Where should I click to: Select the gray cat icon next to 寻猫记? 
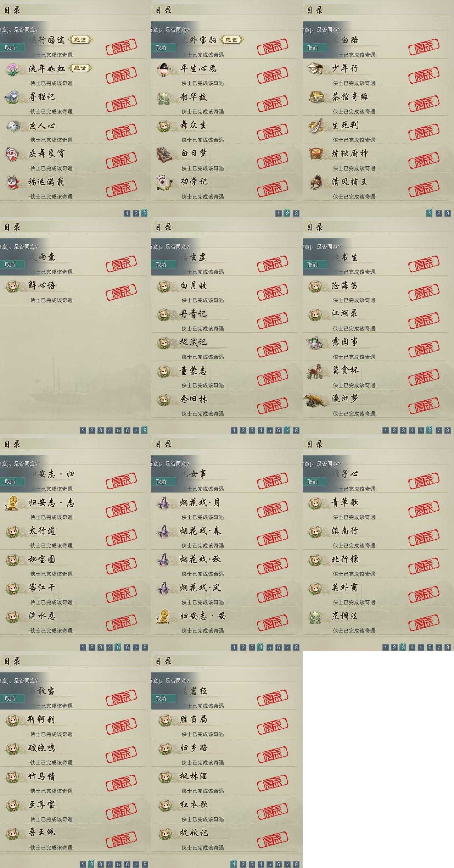tap(12, 97)
